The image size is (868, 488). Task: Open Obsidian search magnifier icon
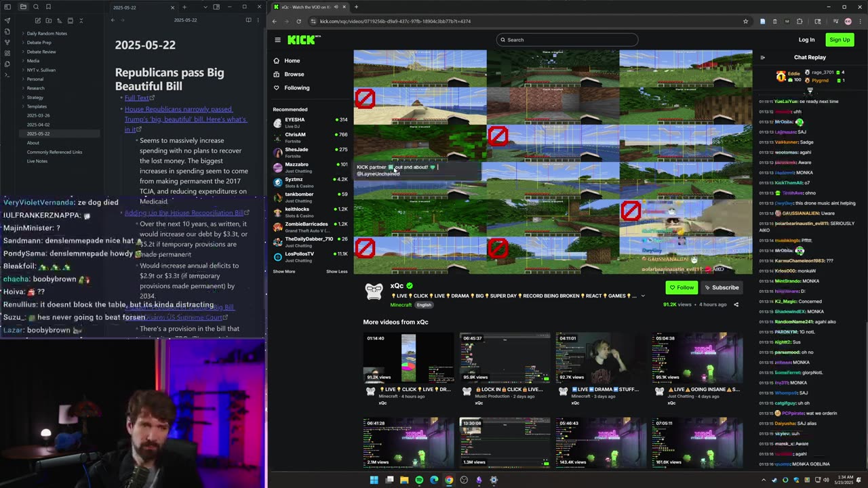click(x=36, y=7)
